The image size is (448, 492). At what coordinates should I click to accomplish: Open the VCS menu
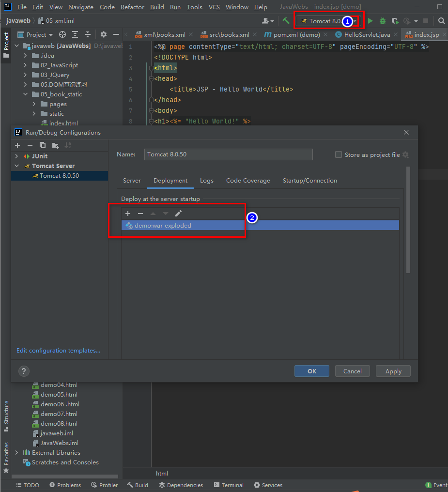click(214, 7)
